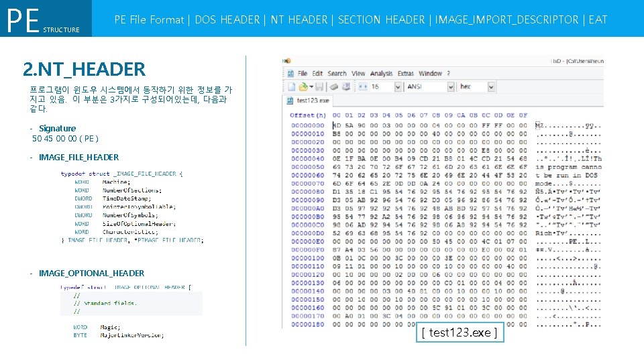Go to NT HEADER section in header
The height and width of the screenshot is (362, 644).
point(299,19)
